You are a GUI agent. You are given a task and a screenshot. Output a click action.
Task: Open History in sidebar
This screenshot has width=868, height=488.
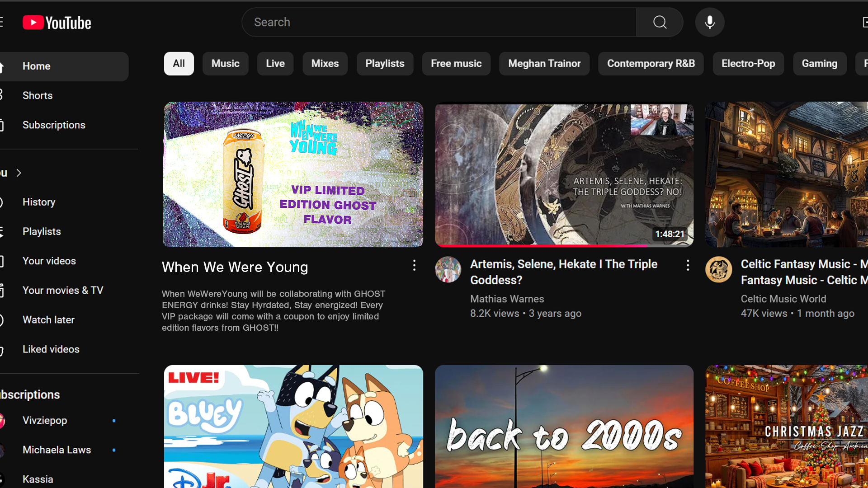coord(63,202)
